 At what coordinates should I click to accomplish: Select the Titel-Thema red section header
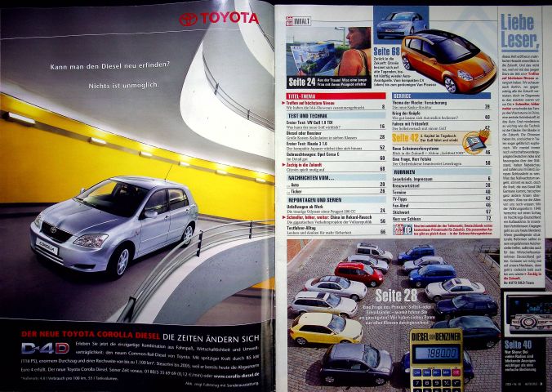335,95
